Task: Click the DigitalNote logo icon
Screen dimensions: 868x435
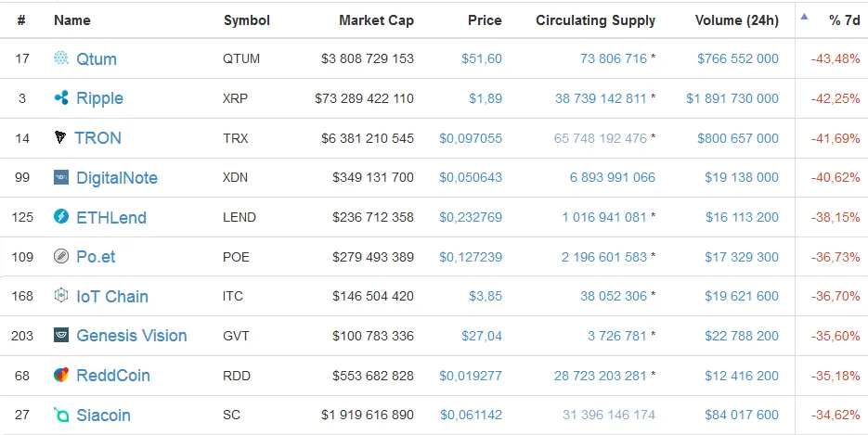Action: pyautogui.click(x=61, y=177)
